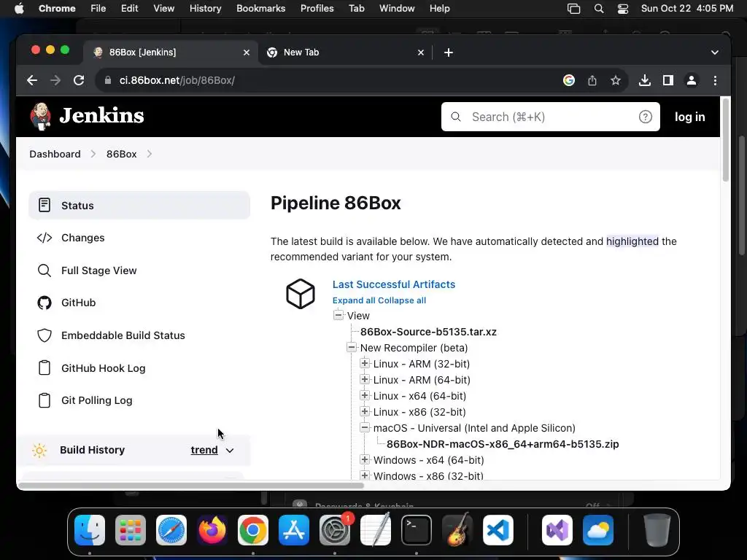Open Firefox from the Dock

coord(212,530)
